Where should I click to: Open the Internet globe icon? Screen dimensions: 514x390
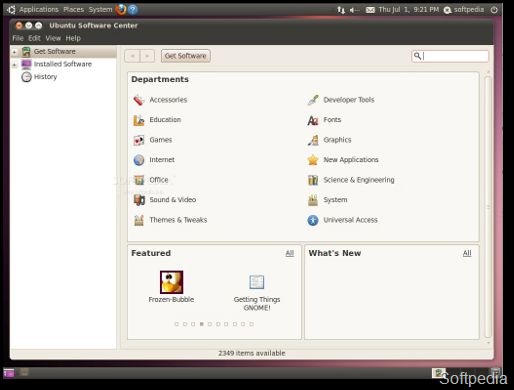tap(139, 160)
